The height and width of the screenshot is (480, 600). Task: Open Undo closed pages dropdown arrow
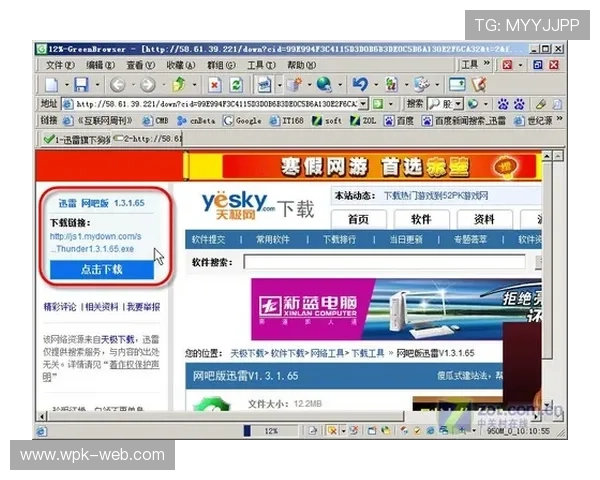point(376,85)
